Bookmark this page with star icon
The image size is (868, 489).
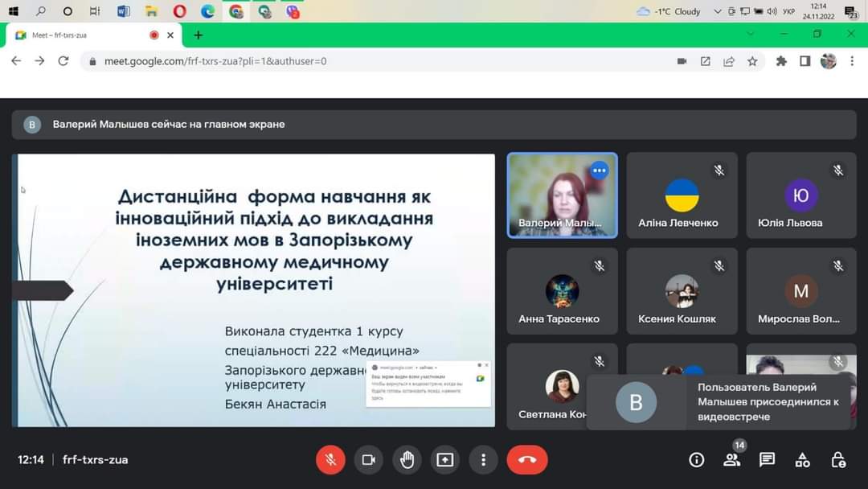pyautogui.click(x=752, y=61)
